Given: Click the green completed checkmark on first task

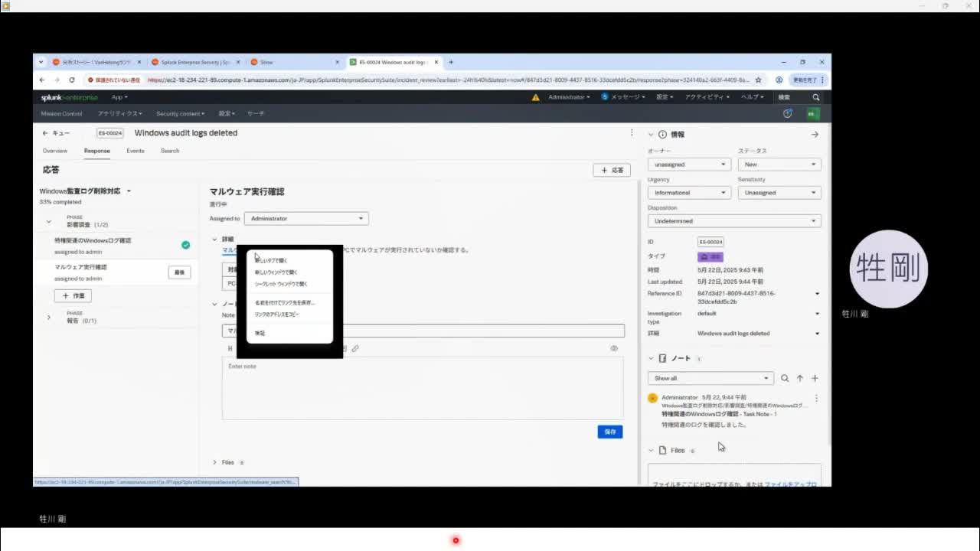Looking at the screenshot, I should [x=185, y=245].
